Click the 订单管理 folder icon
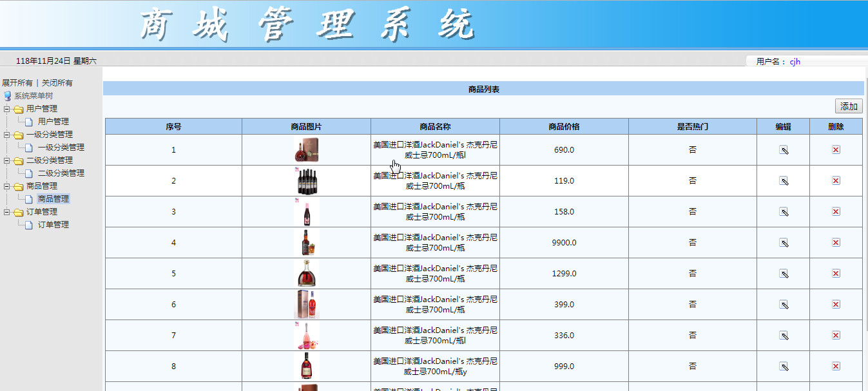The width and height of the screenshot is (868, 391). (19, 212)
